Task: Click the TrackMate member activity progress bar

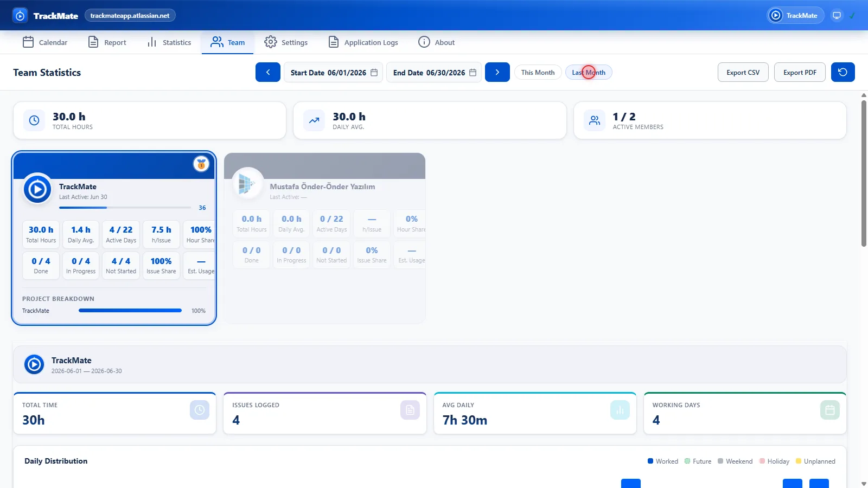Action: tap(125, 208)
